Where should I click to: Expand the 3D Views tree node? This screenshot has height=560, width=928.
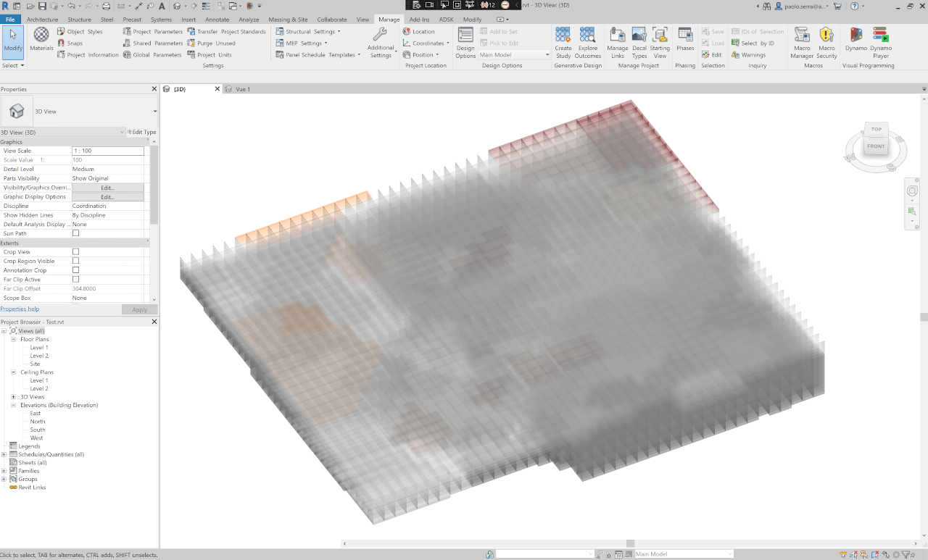pos(14,397)
